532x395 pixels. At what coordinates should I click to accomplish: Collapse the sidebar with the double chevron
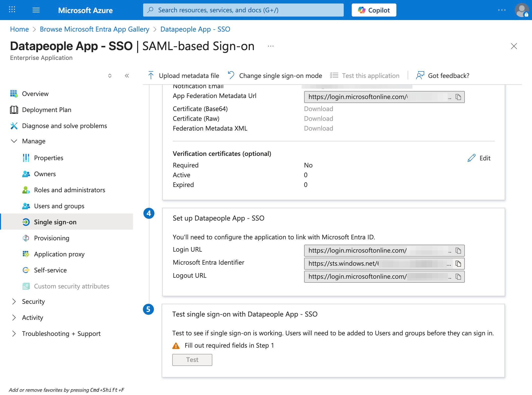click(x=127, y=76)
